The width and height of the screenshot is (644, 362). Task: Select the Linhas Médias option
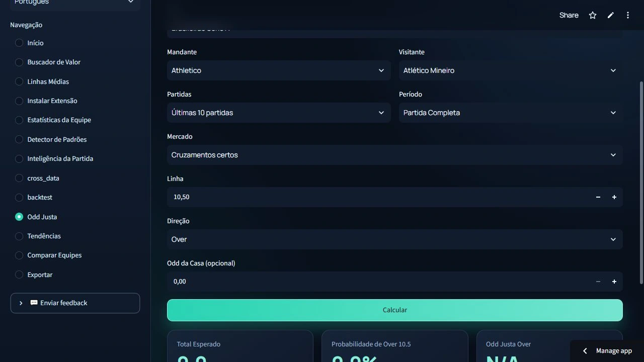[x=42, y=81]
